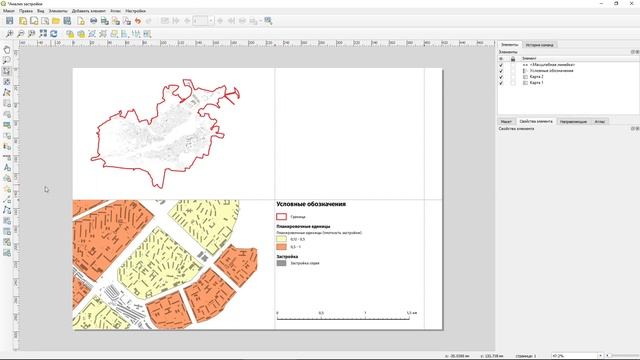The width and height of the screenshot is (640, 360).
Task: Refresh the layout view
Action: point(54,34)
